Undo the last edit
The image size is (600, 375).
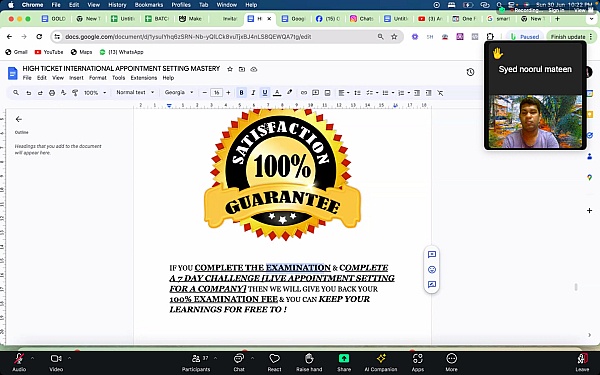(x=28, y=93)
